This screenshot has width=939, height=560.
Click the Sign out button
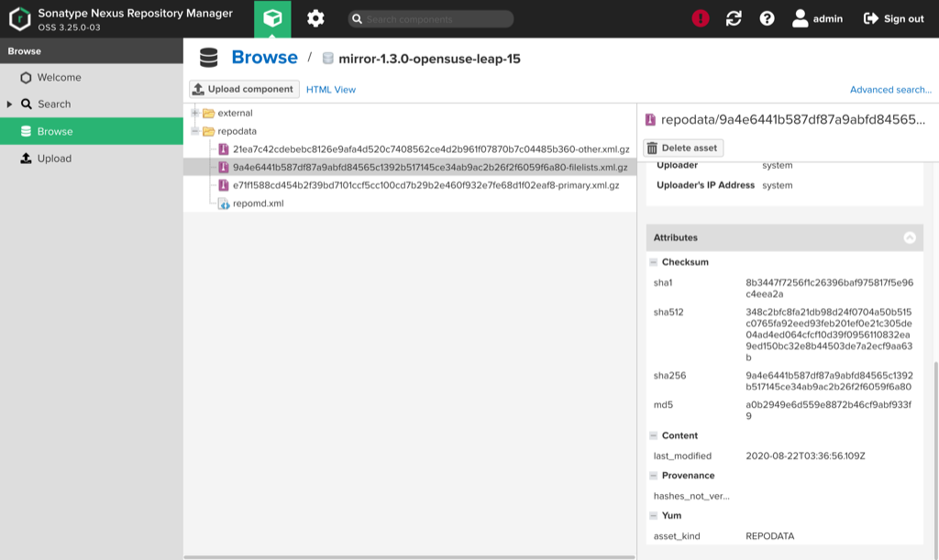[x=893, y=18]
